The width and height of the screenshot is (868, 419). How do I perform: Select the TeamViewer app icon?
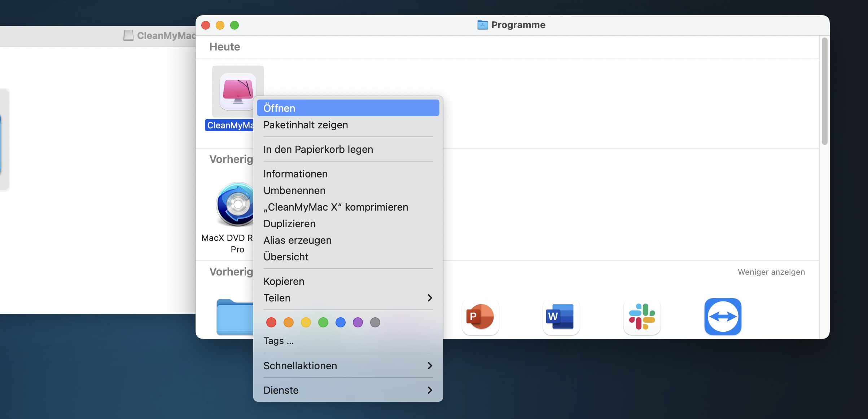coord(723,317)
